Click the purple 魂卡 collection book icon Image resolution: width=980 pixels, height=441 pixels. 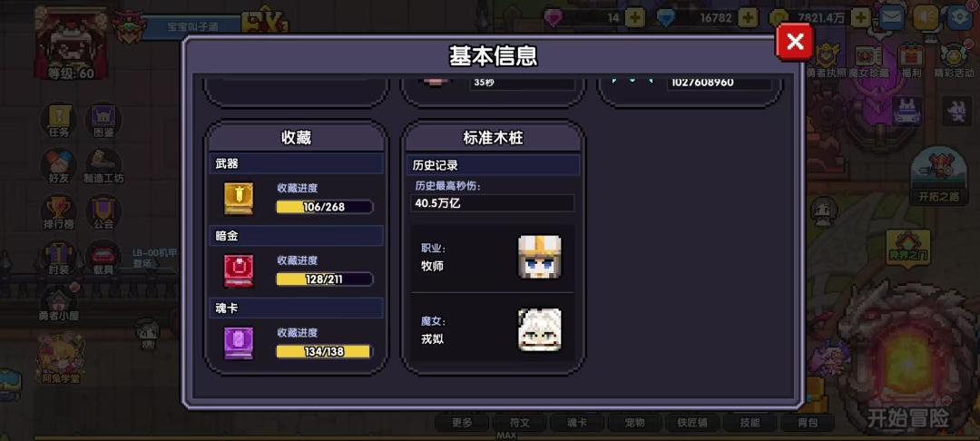point(239,343)
